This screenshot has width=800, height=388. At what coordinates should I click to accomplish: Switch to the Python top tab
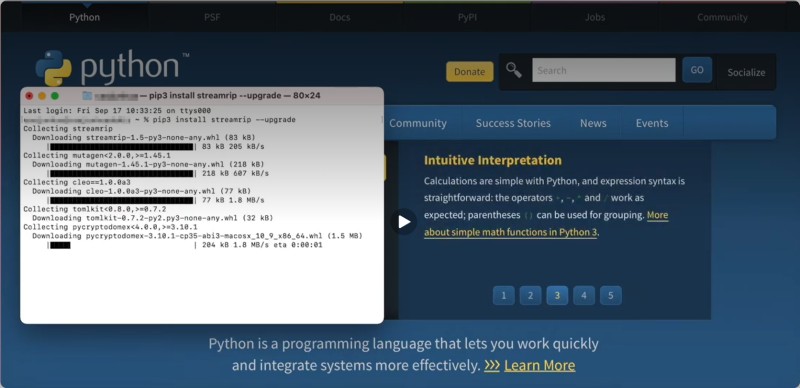click(85, 17)
